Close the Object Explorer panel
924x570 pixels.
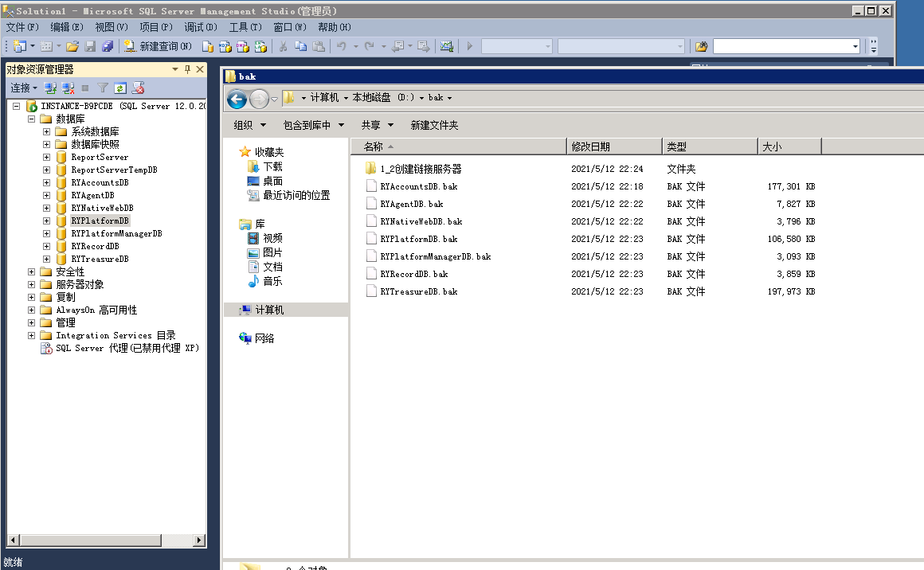point(200,69)
